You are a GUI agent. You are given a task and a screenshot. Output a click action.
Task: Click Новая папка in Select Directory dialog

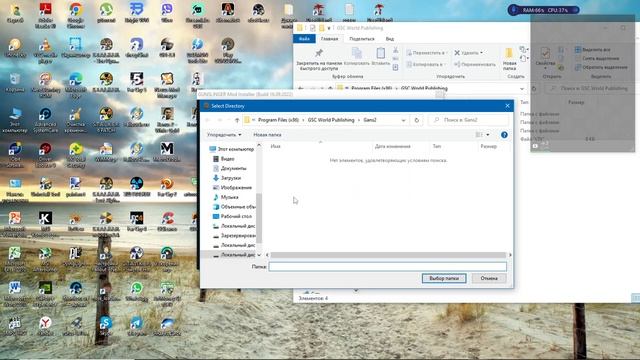(x=267, y=135)
